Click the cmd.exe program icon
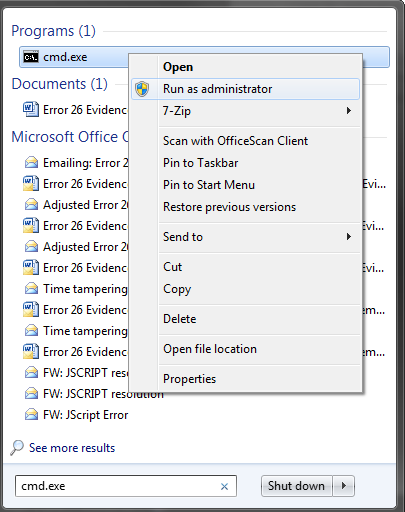405x512 pixels. [31, 57]
